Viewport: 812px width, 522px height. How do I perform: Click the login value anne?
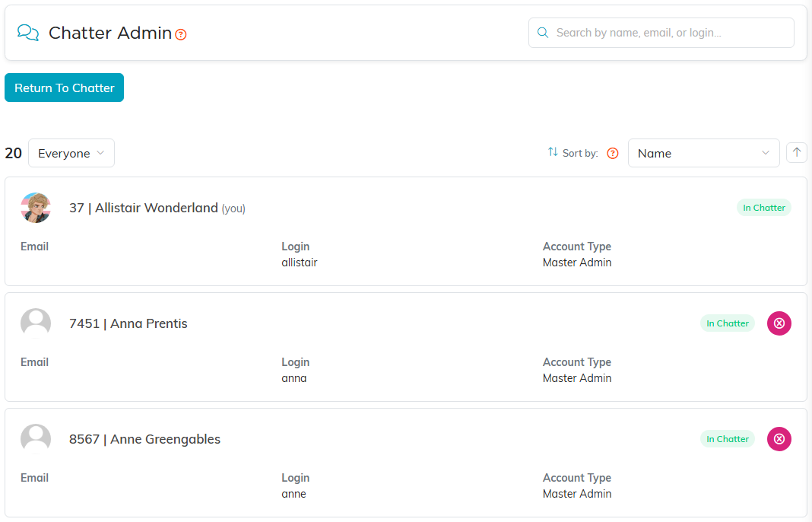[x=293, y=494]
